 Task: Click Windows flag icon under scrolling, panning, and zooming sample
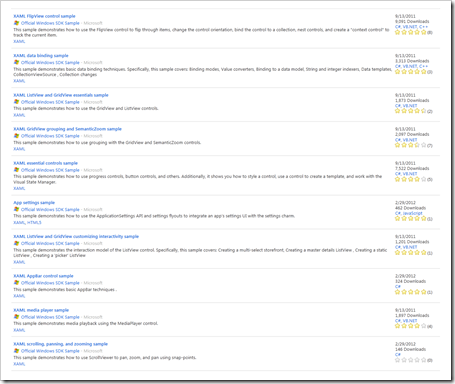pyautogui.click(x=16, y=351)
